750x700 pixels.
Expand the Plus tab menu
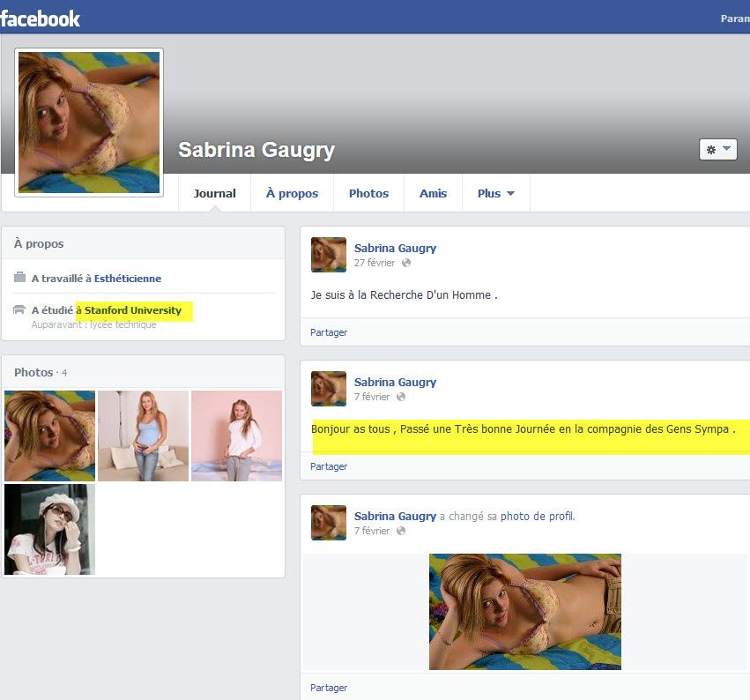[495, 193]
